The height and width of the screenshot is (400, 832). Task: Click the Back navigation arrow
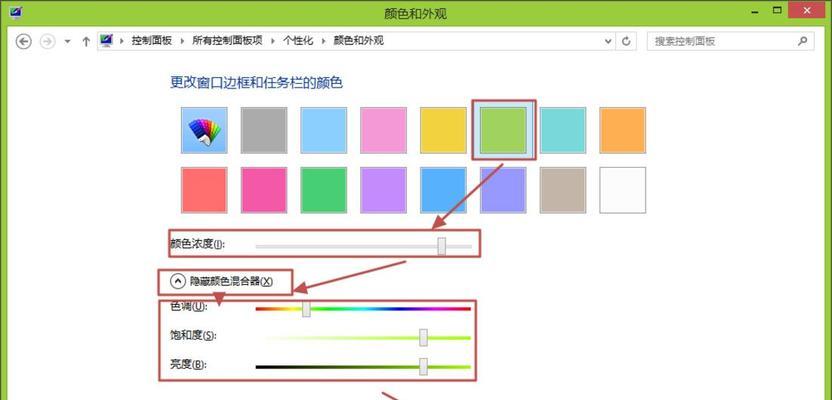tap(24, 41)
